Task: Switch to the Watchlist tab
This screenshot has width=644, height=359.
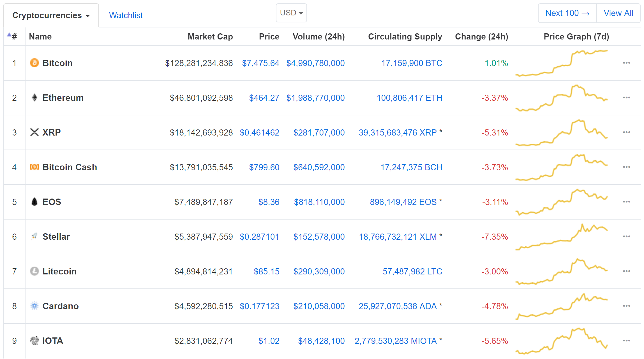Action: click(x=126, y=15)
